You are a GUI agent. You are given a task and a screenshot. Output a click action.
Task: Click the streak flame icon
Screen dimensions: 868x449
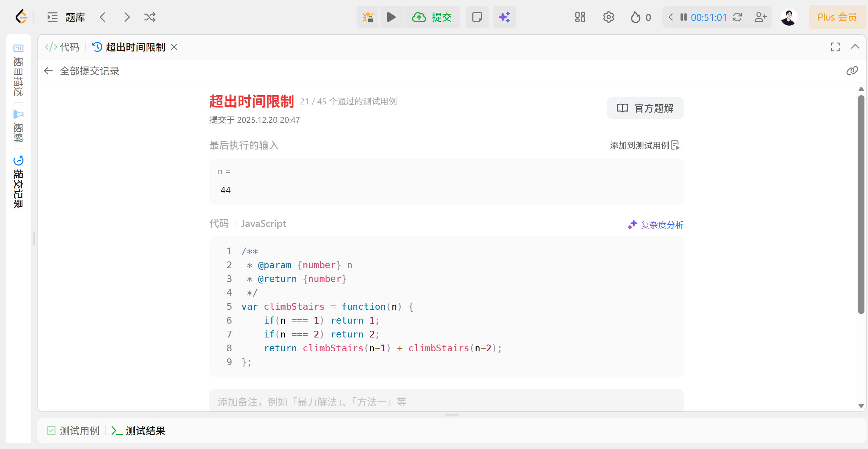pyautogui.click(x=635, y=17)
